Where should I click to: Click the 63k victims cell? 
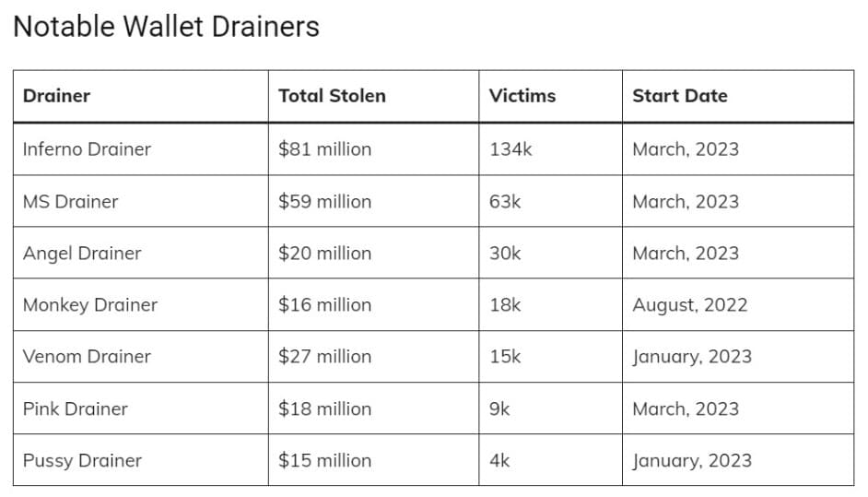tap(505, 201)
